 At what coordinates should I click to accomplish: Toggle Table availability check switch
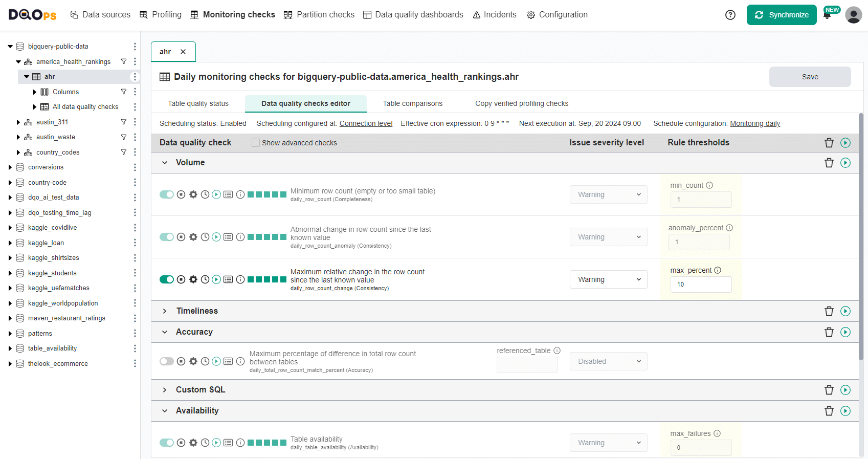pyautogui.click(x=167, y=443)
